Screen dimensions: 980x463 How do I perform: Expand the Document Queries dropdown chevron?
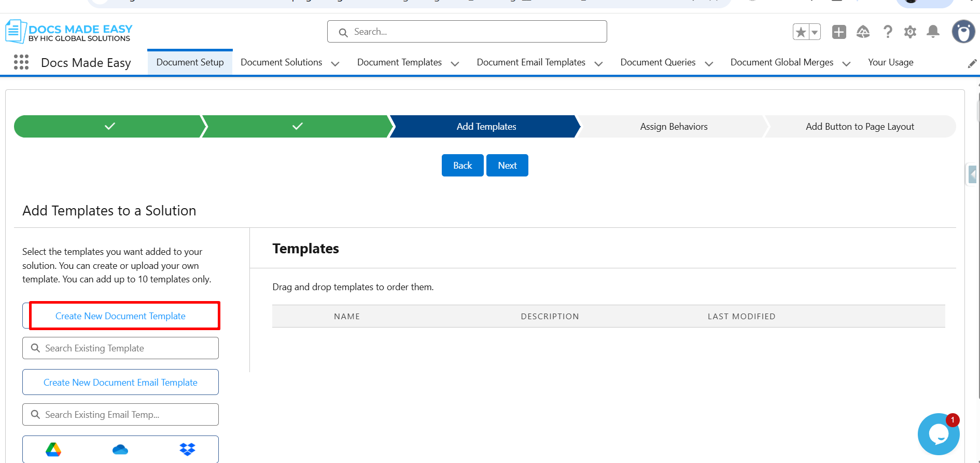(709, 64)
